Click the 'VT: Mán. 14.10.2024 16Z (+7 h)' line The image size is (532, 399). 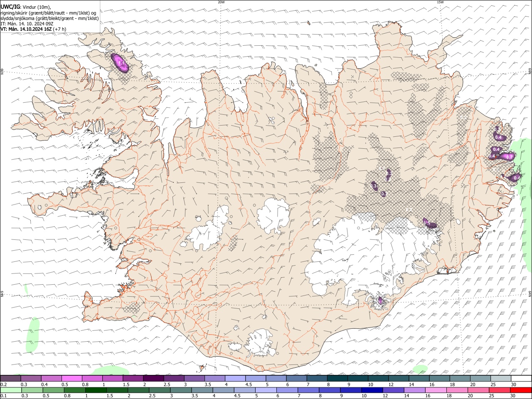(33, 29)
